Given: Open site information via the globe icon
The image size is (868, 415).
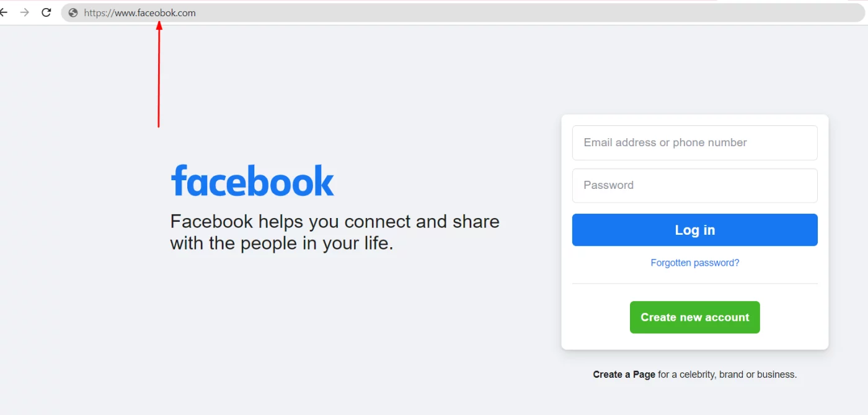Looking at the screenshot, I should 73,13.
